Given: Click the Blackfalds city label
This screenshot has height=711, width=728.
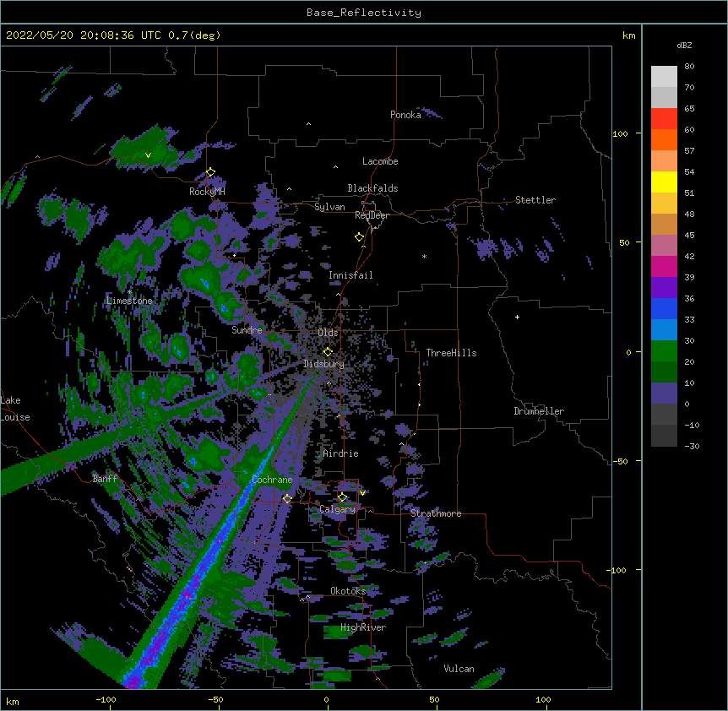Looking at the screenshot, I should point(372,188).
